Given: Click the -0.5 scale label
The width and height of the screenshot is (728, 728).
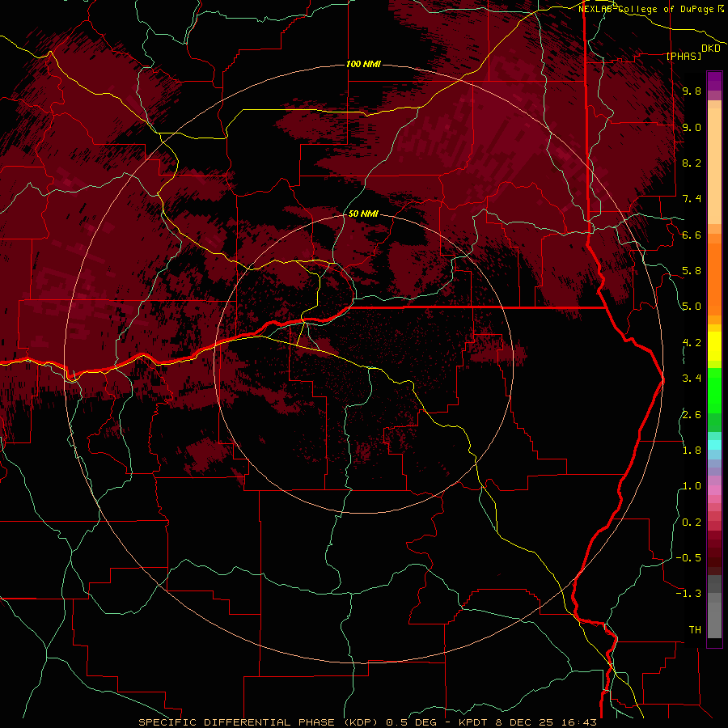Looking at the screenshot, I should [x=688, y=558].
